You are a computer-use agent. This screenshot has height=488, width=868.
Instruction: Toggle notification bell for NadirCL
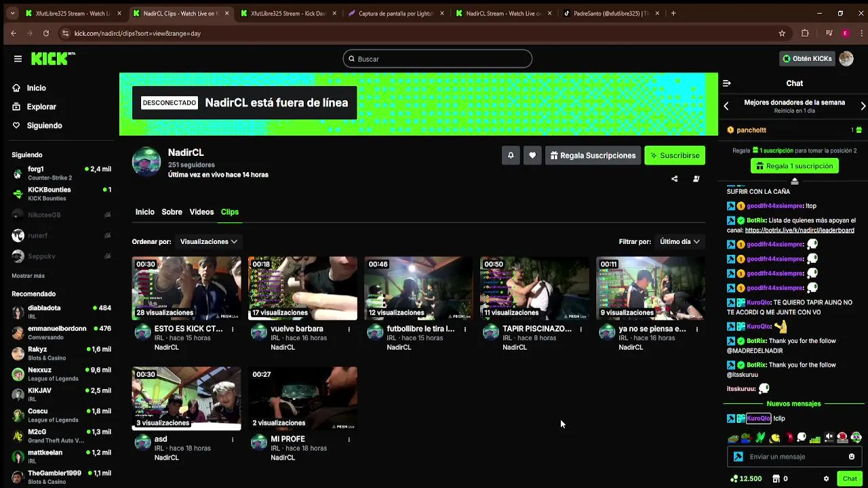pos(511,155)
